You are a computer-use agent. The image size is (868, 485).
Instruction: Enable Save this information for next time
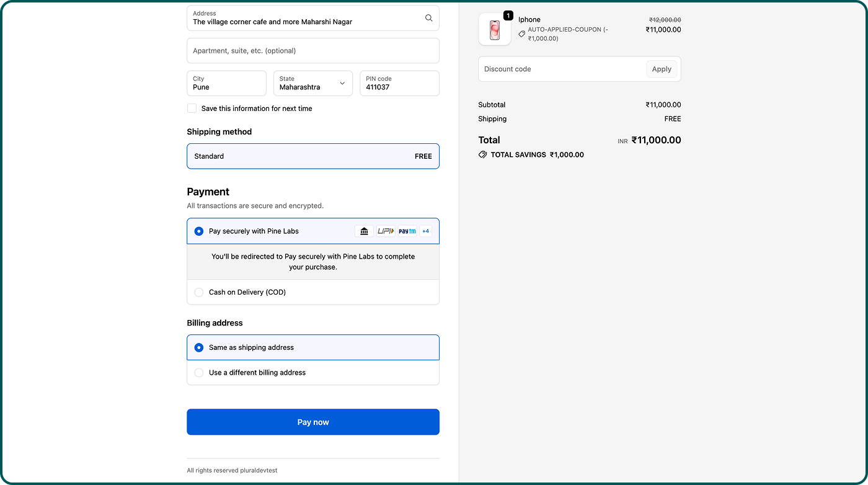tap(192, 109)
